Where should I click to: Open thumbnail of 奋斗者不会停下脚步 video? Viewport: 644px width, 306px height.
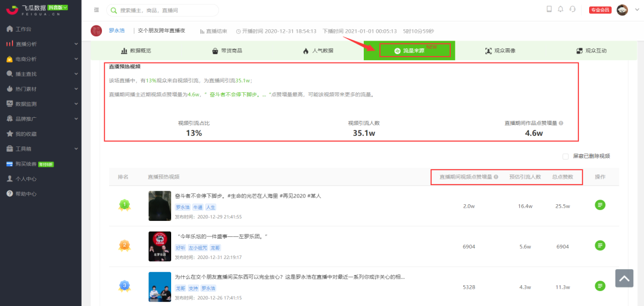click(160, 206)
